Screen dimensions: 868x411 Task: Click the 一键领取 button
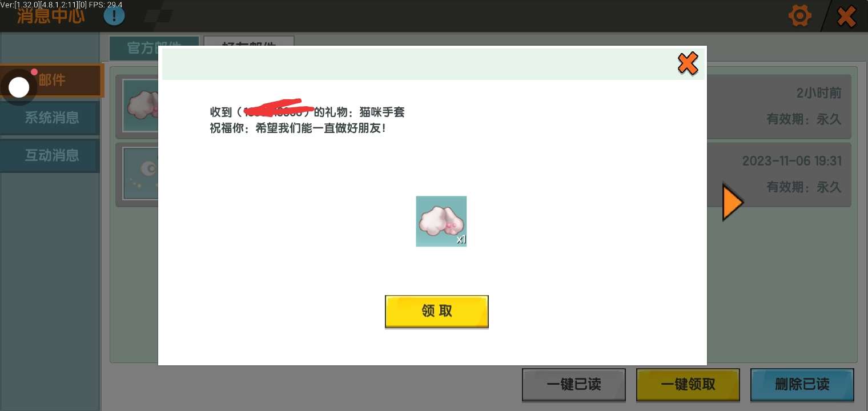(x=688, y=384)
